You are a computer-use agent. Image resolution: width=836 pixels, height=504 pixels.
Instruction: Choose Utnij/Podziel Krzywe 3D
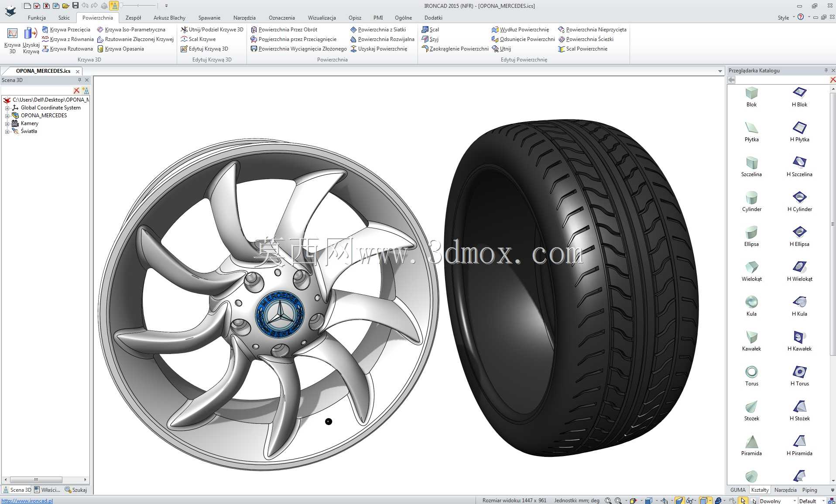coord(212,30)
